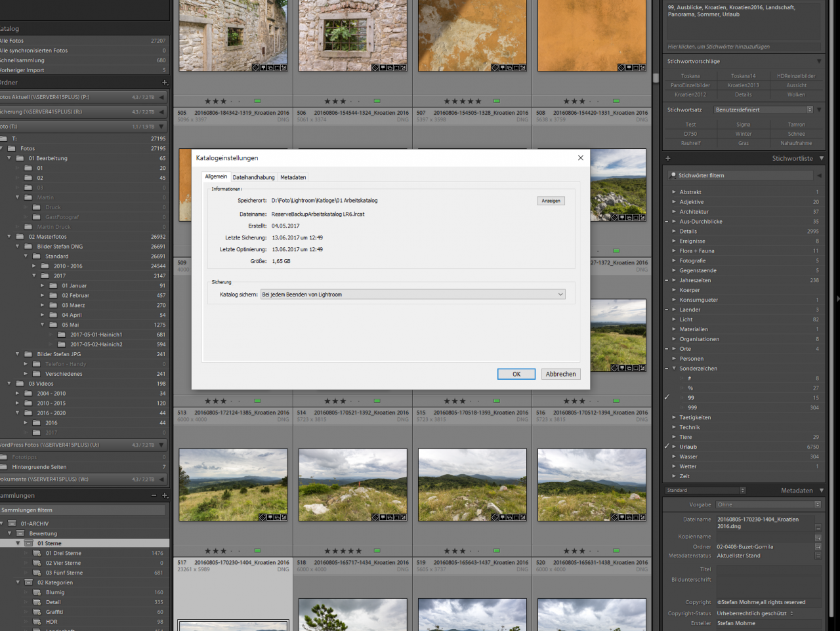The image size is (840, 631).
Task: Click the Anzeigen button next to Speicherort
Action: point(551,201)
